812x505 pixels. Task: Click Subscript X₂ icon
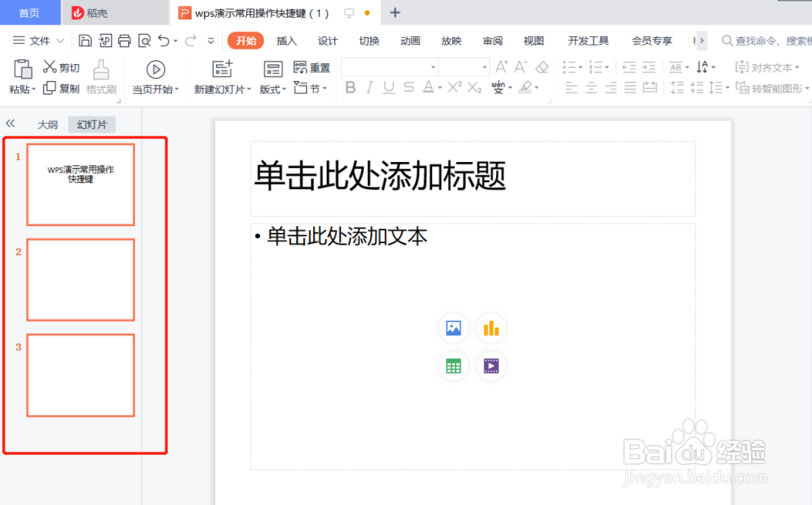475,87
